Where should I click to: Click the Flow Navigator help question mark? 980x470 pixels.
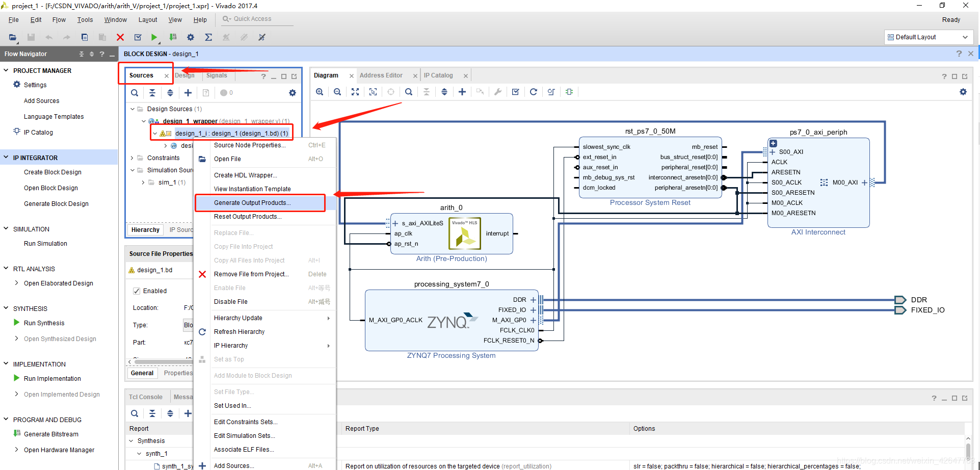click(x=102, y=54)
